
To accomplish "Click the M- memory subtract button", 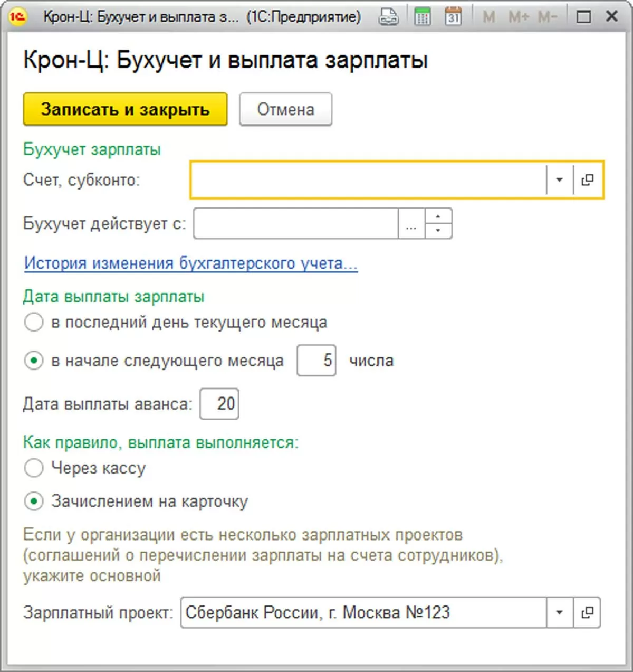I will click(x=548, y=17).
